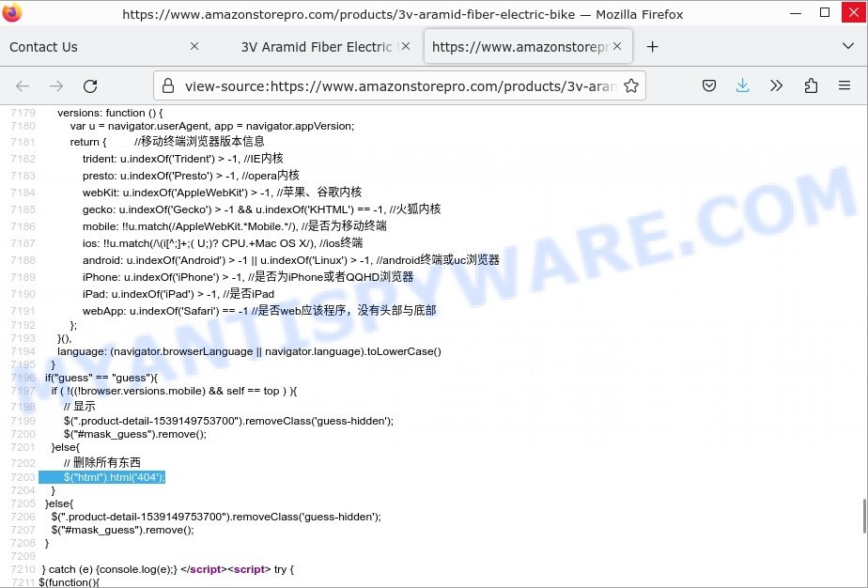
Task: Click the 'return {' line with Chinese comment
Action: point(167,142)
